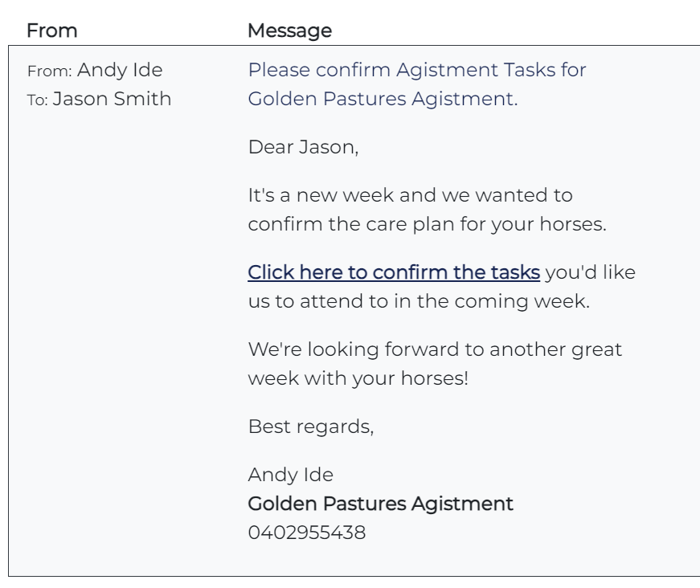Click the 'you'd like' text after the link
The width and height of the screenshot is (700, 588).
[x=590, y=272]
